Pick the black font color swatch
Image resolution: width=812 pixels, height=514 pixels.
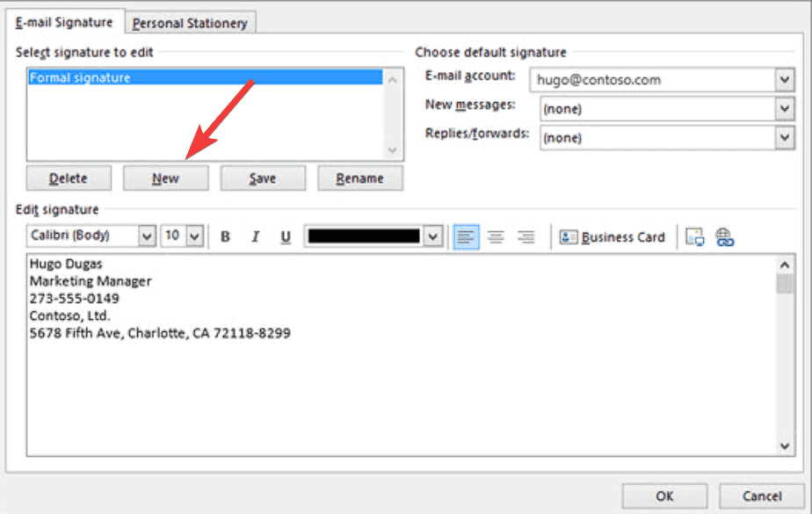coord(364,236)
